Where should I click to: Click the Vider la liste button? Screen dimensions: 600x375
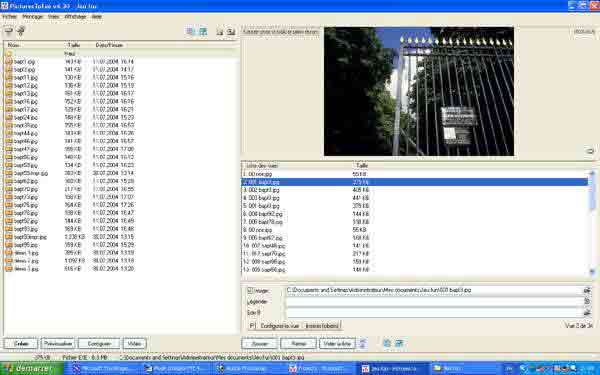[337, 343]
